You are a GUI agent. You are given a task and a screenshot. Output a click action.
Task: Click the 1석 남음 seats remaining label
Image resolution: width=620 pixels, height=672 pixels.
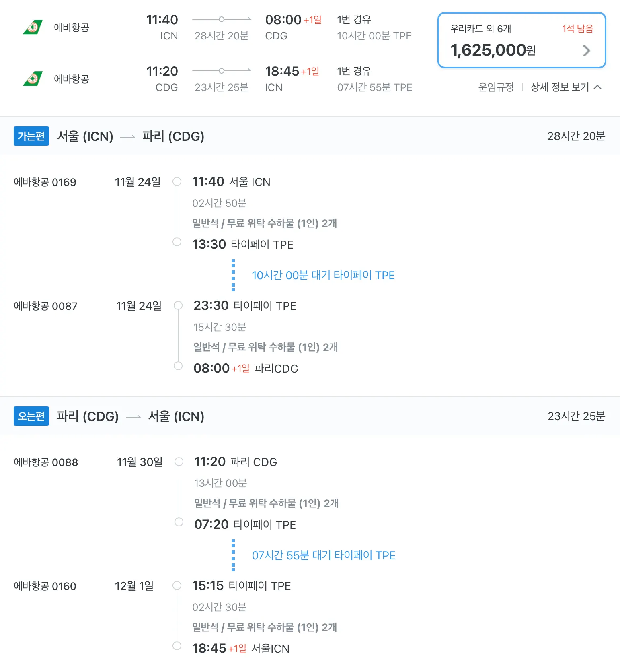tap(577, 29)
